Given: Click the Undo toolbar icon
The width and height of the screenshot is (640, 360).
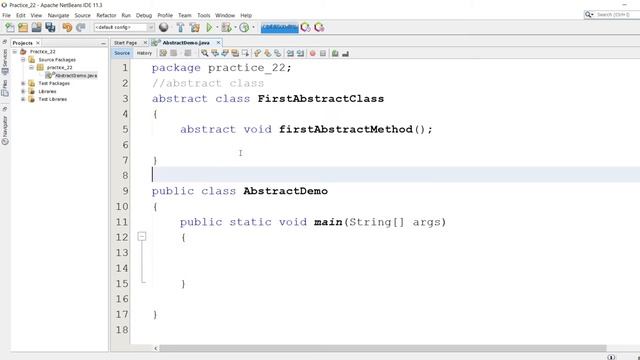Looking at the screenshot, I should click(x=67, y=27).
